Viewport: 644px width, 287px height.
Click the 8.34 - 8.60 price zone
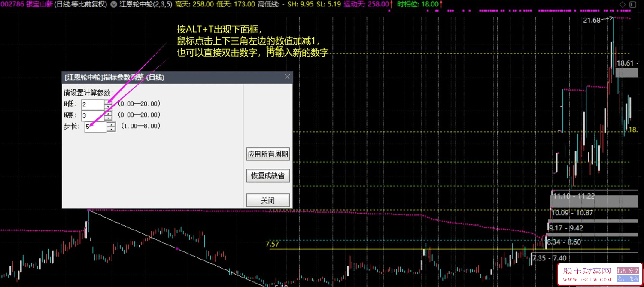click(x=564, y=242)
